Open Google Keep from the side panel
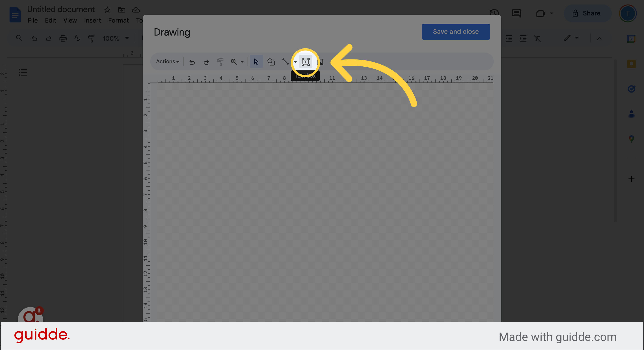This screenshot has height=350, width=644. coord(631,64)
